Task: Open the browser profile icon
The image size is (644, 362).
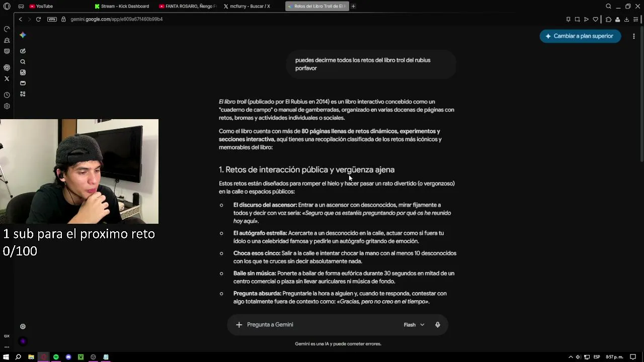Action: 617,20
